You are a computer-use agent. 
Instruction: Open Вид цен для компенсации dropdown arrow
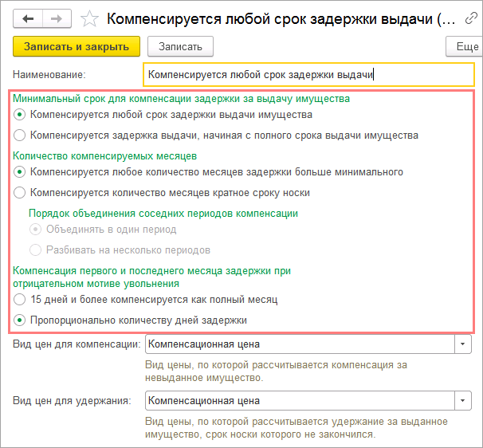462,344
